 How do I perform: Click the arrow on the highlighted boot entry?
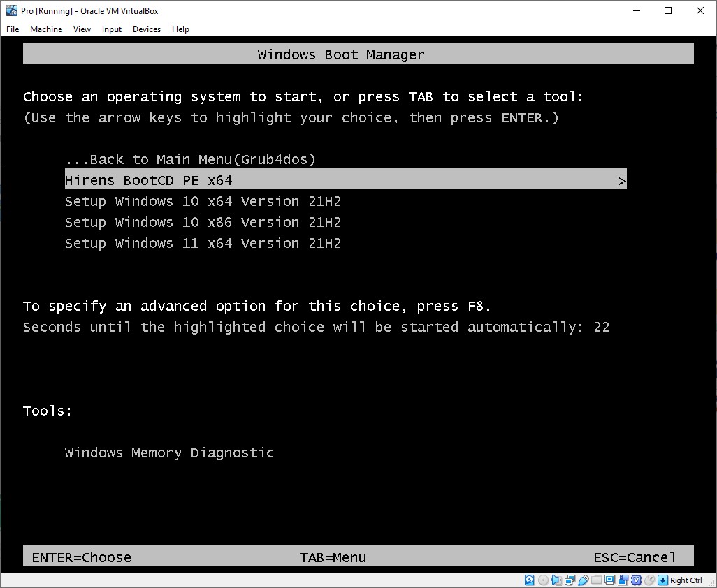622,182
